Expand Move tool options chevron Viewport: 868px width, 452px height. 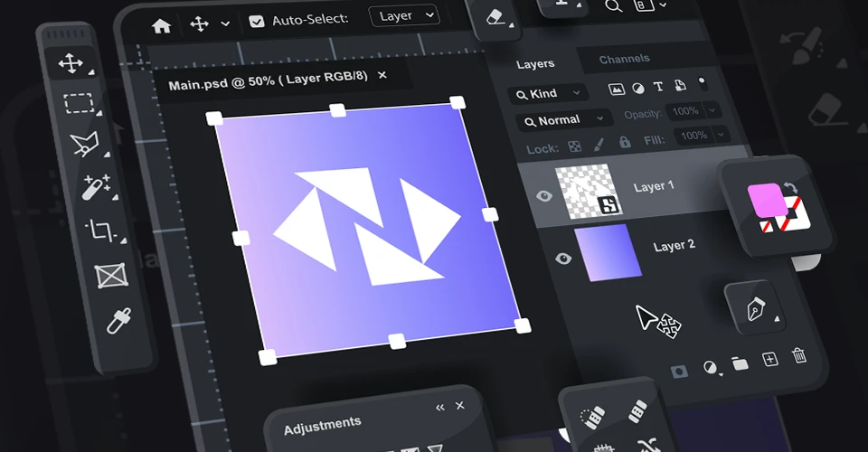click(x=225, y=24)
